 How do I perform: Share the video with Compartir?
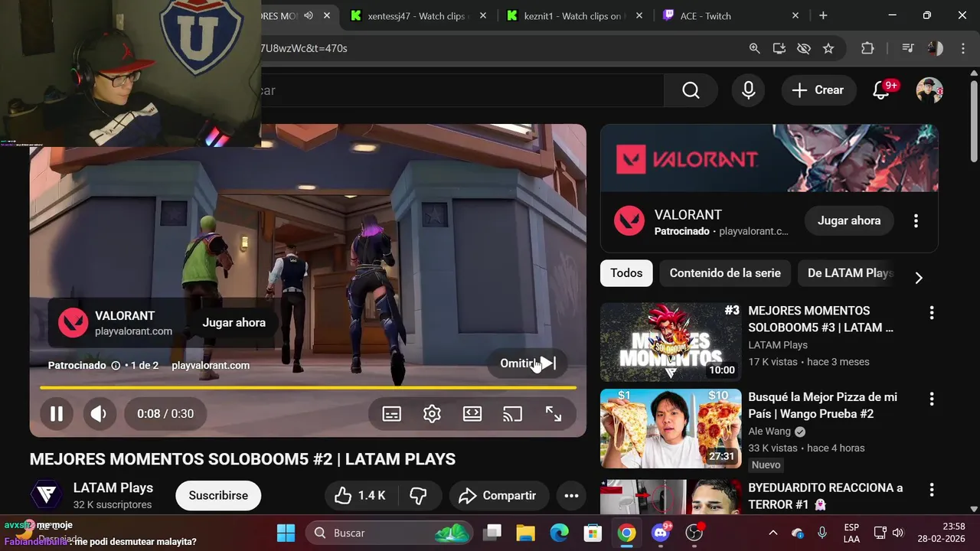[x=498, y=496]
